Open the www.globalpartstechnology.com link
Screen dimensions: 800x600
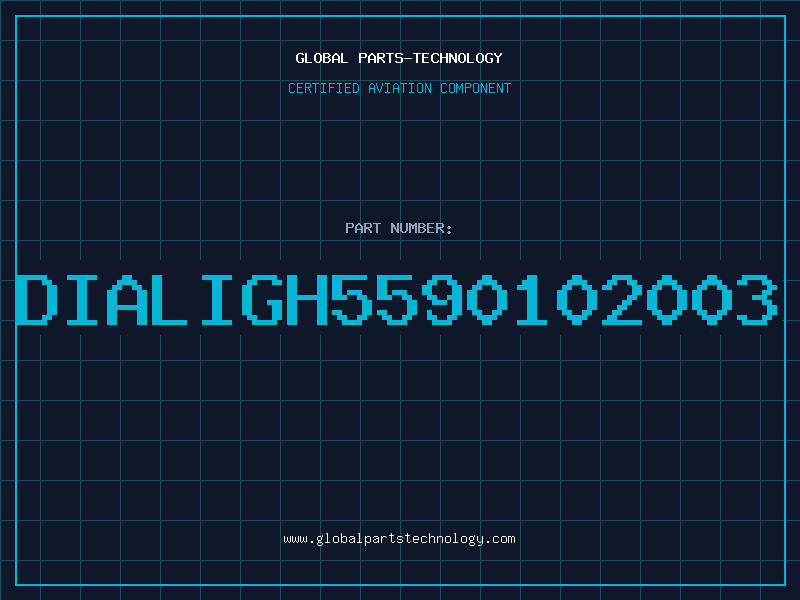399,539
